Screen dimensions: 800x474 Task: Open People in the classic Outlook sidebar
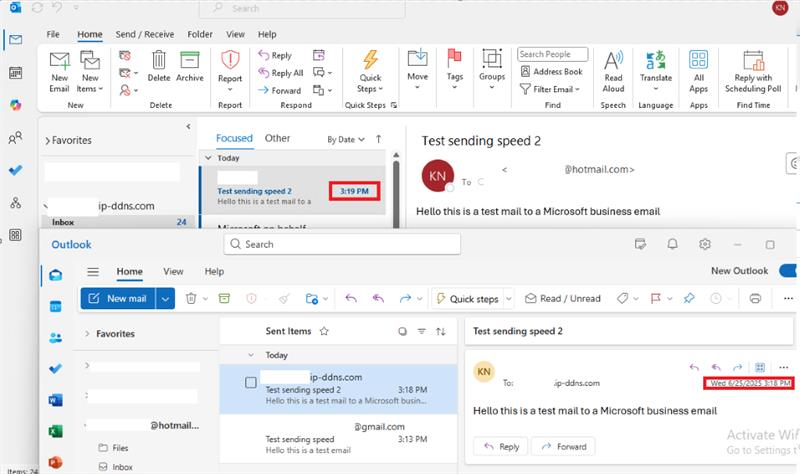[15, 137]
